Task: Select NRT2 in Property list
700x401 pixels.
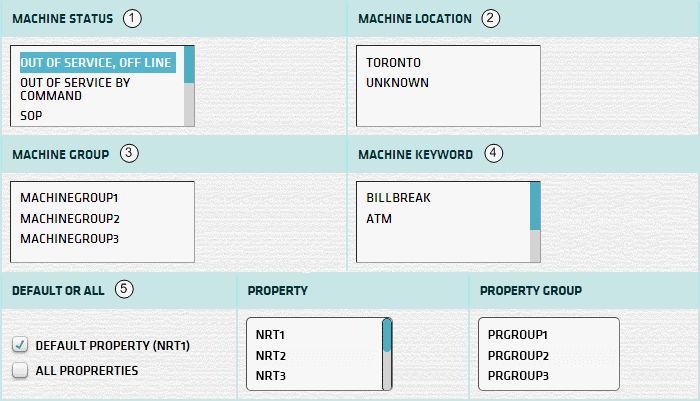Action: click(271, 355)
